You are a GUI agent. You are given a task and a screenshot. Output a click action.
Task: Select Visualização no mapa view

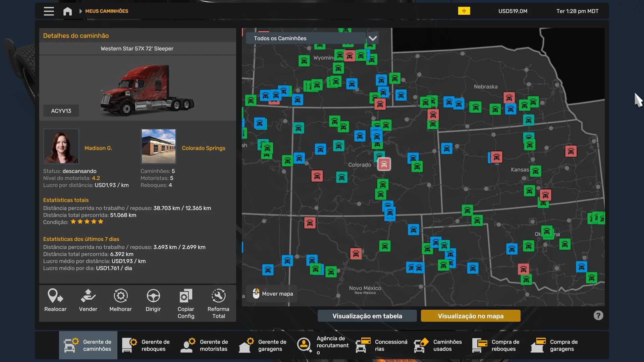pos(470,316)
